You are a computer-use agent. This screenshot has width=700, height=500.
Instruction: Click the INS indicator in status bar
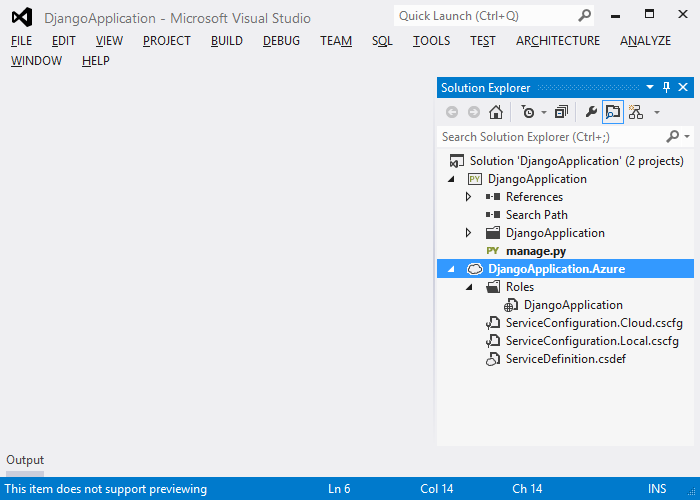coord(657,489)
